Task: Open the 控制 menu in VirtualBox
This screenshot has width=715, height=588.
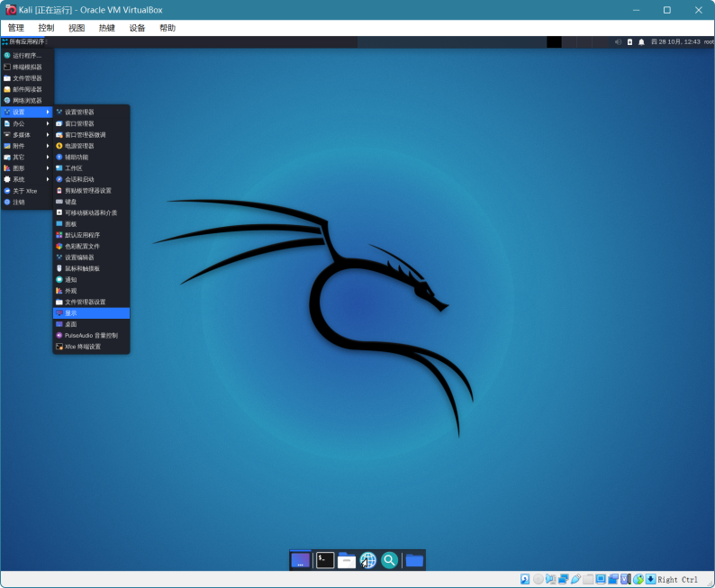Action: point(46,28)
